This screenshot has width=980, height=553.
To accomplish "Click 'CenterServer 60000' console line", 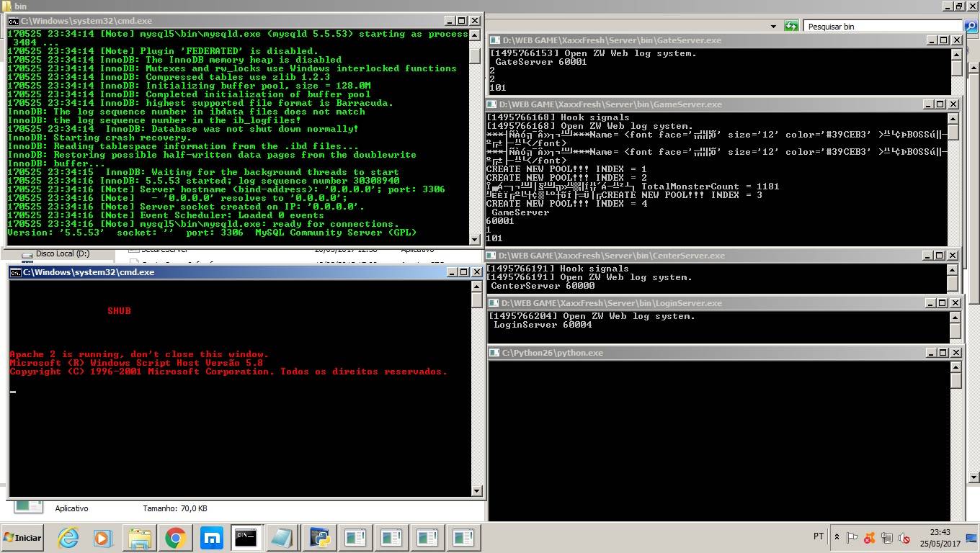I will (x=544, y=286).
